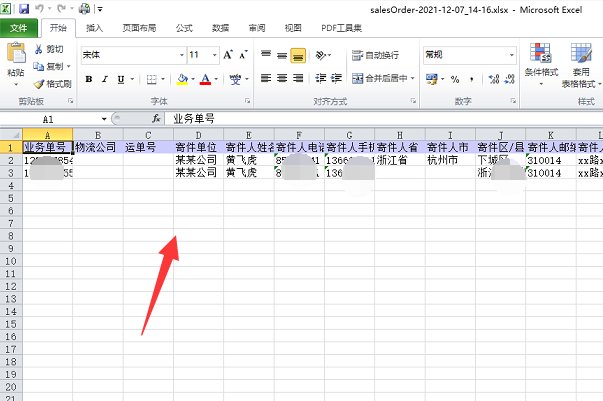
Task: Click formula bar containing 业务单号
Action: coord(383,119)
